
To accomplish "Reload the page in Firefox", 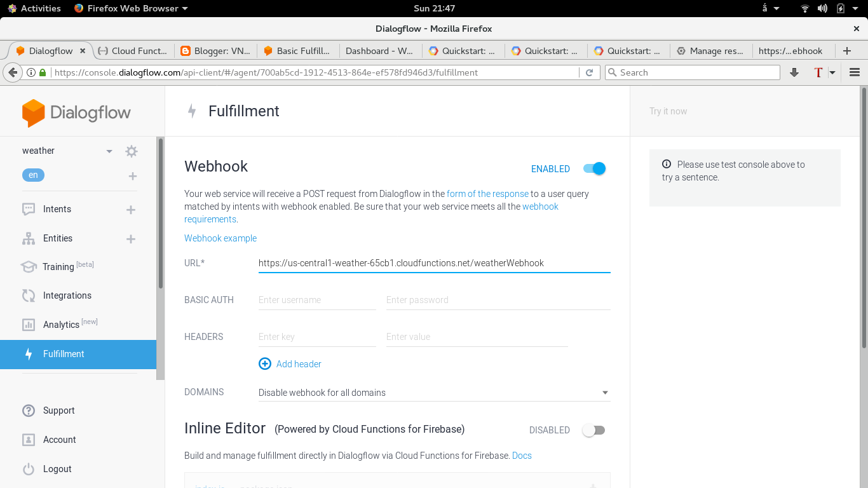I will 589,72.
